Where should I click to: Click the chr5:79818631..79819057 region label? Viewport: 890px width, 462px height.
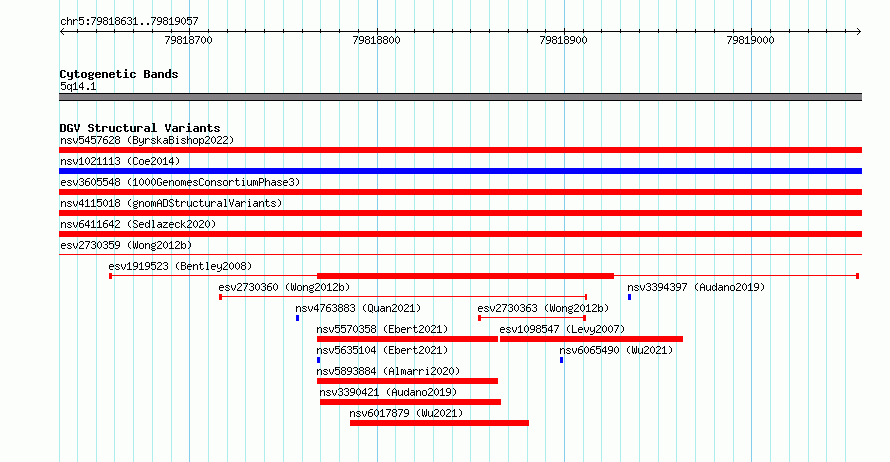pos(129,22)
